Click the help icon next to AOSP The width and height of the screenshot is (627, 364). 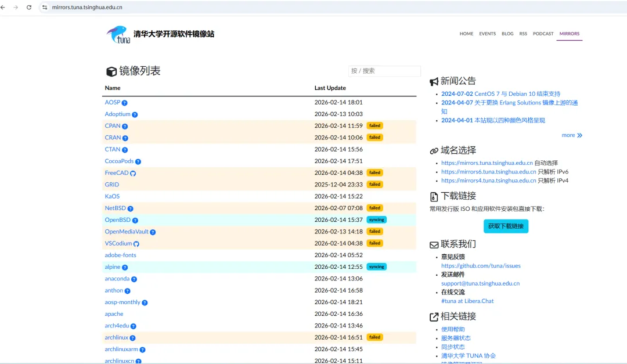[x=124, y=103]
